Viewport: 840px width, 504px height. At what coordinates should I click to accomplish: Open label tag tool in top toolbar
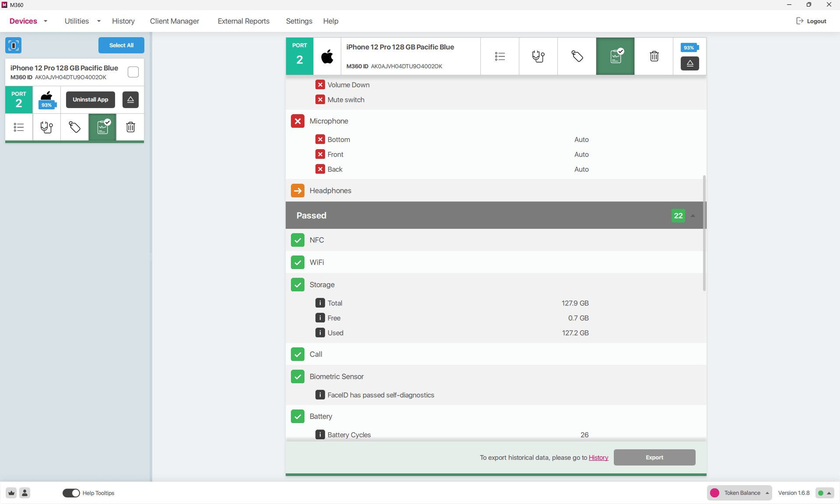click(577, 56)
